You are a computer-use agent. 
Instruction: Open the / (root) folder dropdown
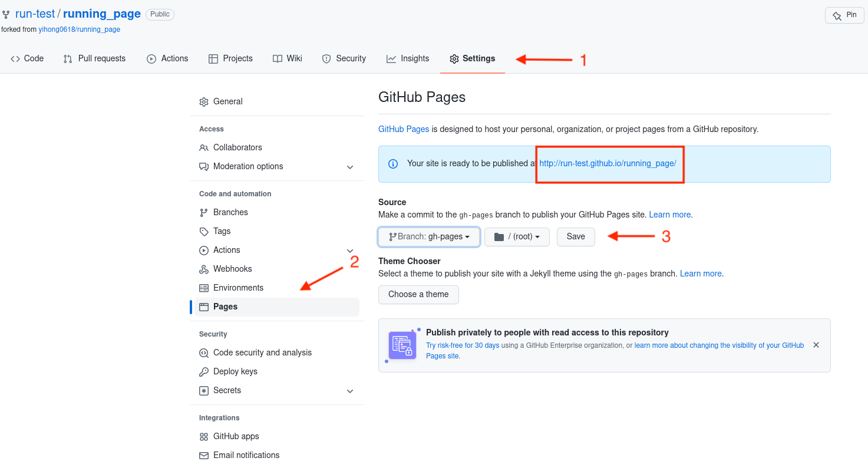517,237
